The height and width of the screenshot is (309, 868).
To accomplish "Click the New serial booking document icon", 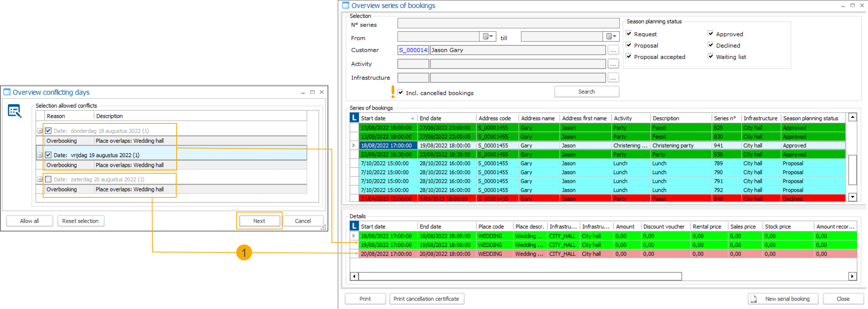I will pyautogui.click(x=754, y=299).
